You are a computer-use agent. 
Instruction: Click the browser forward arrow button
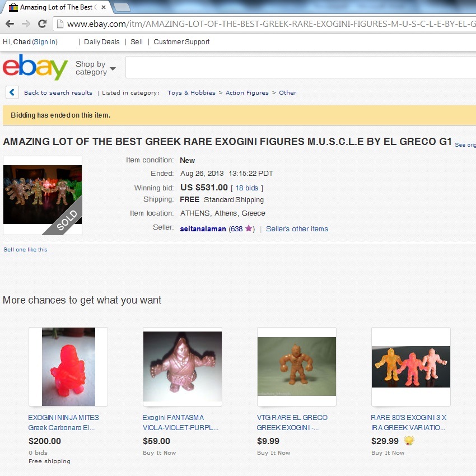tap(26, 24)
